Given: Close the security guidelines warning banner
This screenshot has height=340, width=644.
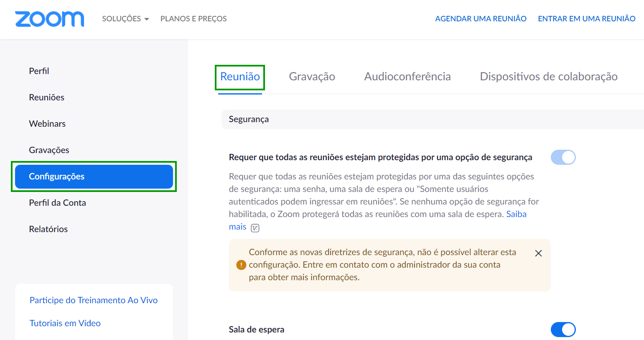Looking at the screenshot, I should click(538, 253).
